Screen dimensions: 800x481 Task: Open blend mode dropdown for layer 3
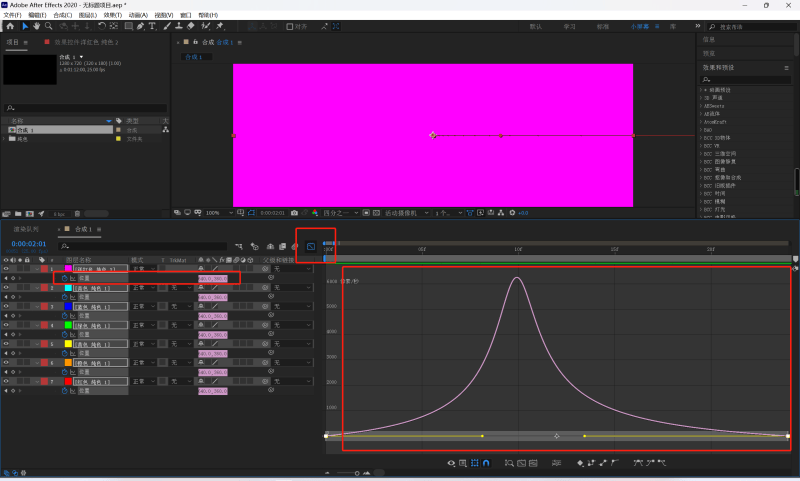coord(143,307)
